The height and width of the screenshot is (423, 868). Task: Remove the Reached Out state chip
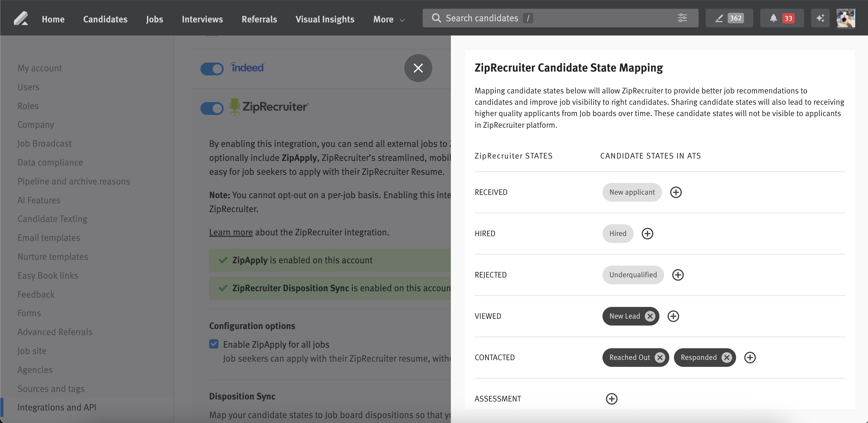pos(660,357)
